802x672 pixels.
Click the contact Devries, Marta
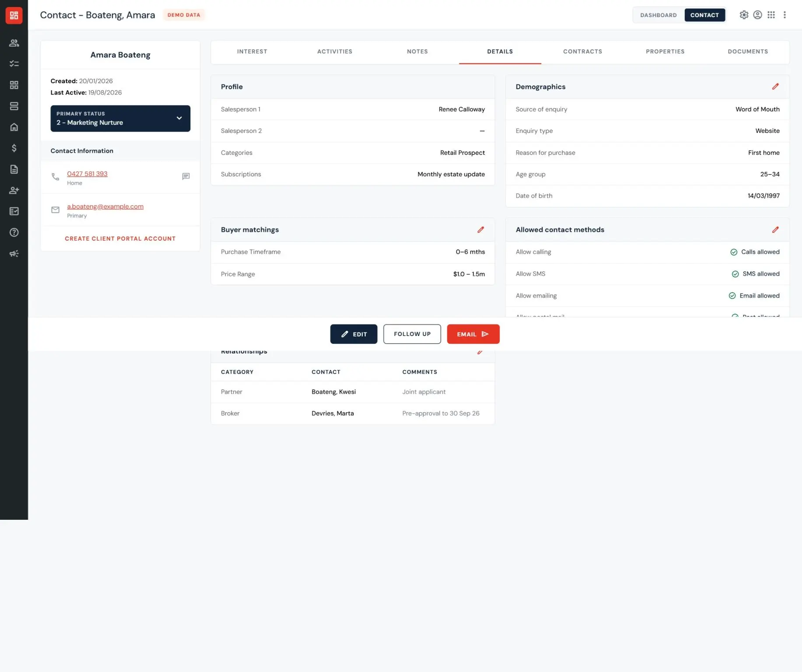[x=333, y=413]
